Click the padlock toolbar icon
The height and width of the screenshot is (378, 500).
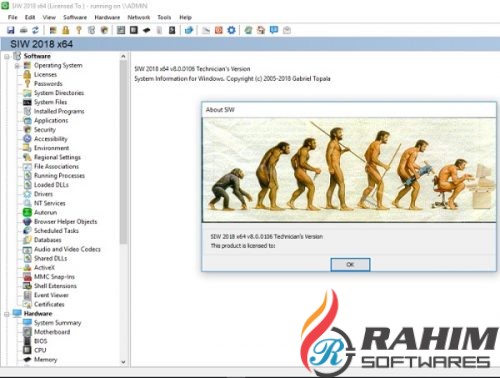tap(66, 30)
